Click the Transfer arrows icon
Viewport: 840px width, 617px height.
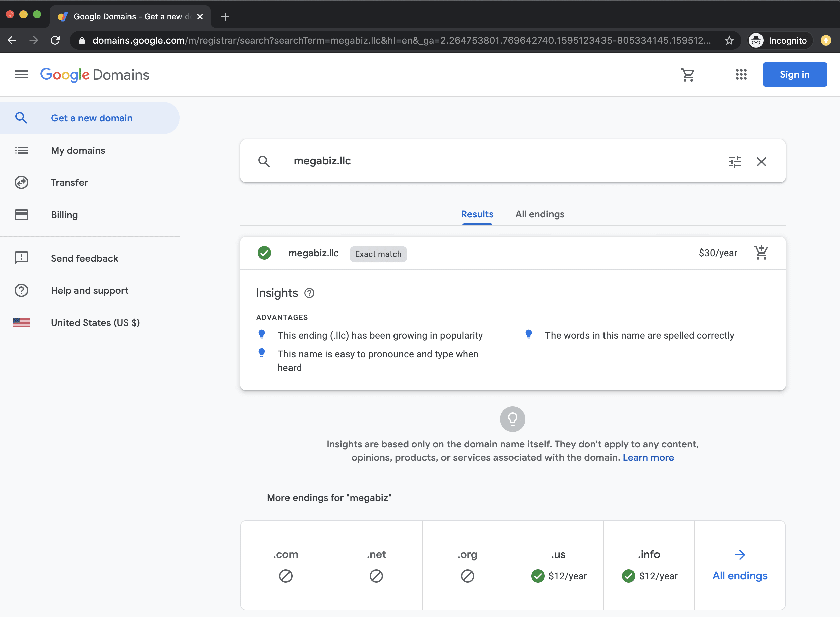click(x=21, y=182)
